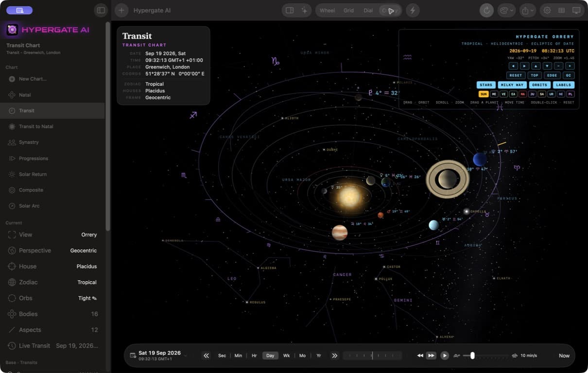Open Progressions chart option
This screenshot has height=373, width=588.
[x=52, y=158]
